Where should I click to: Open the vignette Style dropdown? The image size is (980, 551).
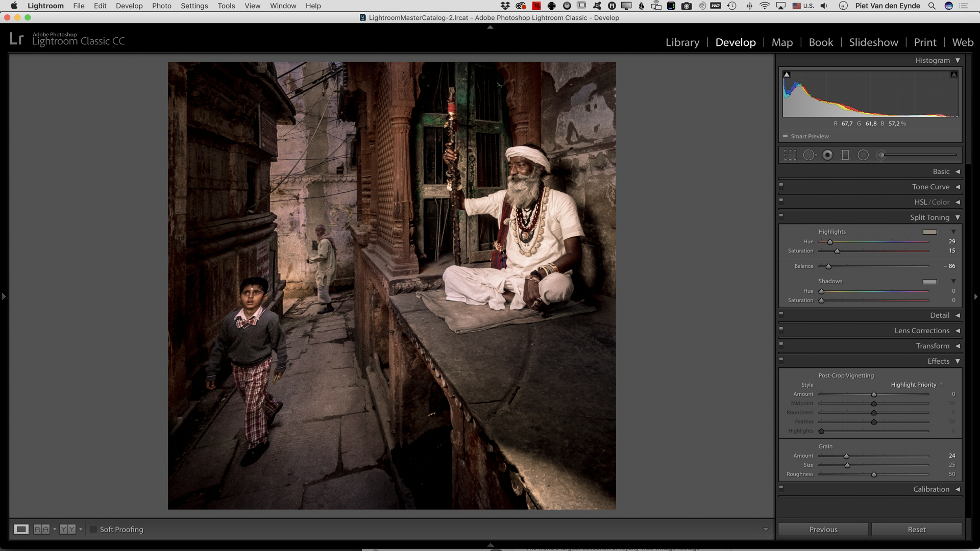(x=917, y=385)
